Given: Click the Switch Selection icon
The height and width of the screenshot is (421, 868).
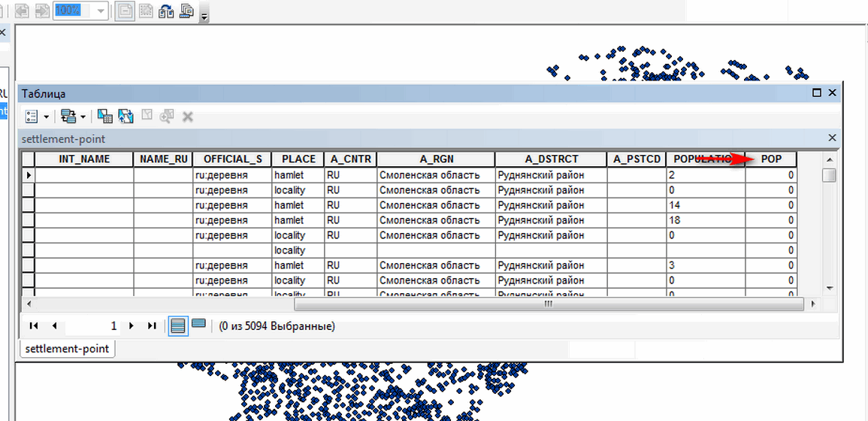Looking at the screenshot, I should (x=126, y=117).
